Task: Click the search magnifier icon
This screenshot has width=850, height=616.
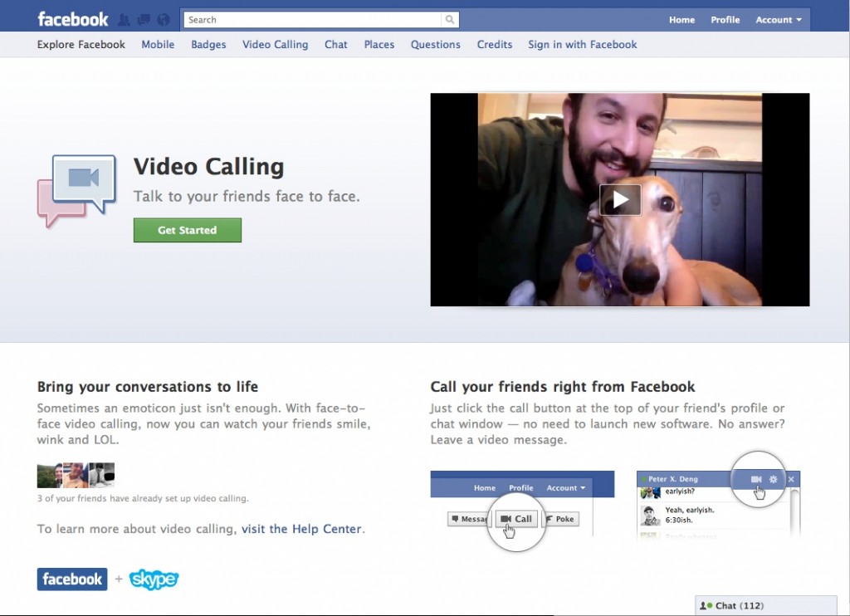Action: [x=450, y=20]
